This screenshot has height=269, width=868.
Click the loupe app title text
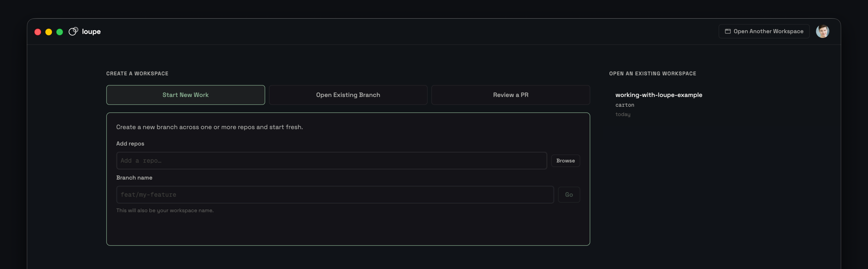coord(91,31)
